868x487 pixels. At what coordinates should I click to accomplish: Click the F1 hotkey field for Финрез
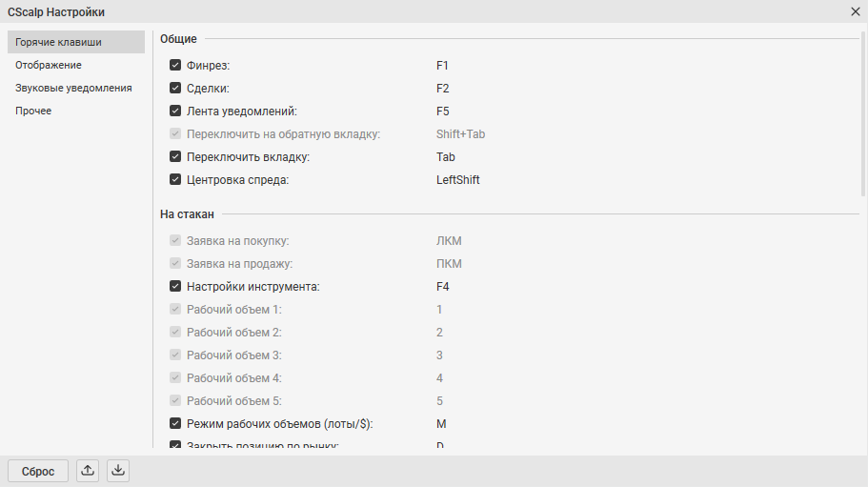[x=442, y=66]
